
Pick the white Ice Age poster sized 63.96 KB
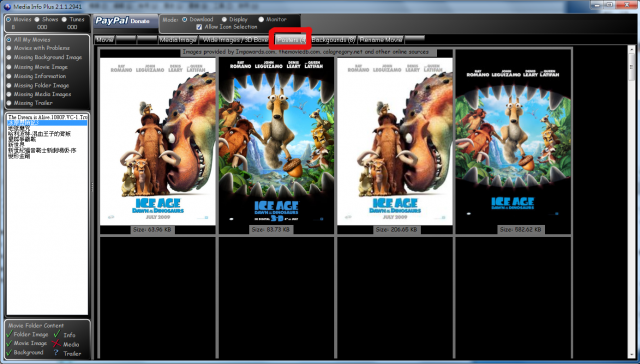[x=158, y=141]
